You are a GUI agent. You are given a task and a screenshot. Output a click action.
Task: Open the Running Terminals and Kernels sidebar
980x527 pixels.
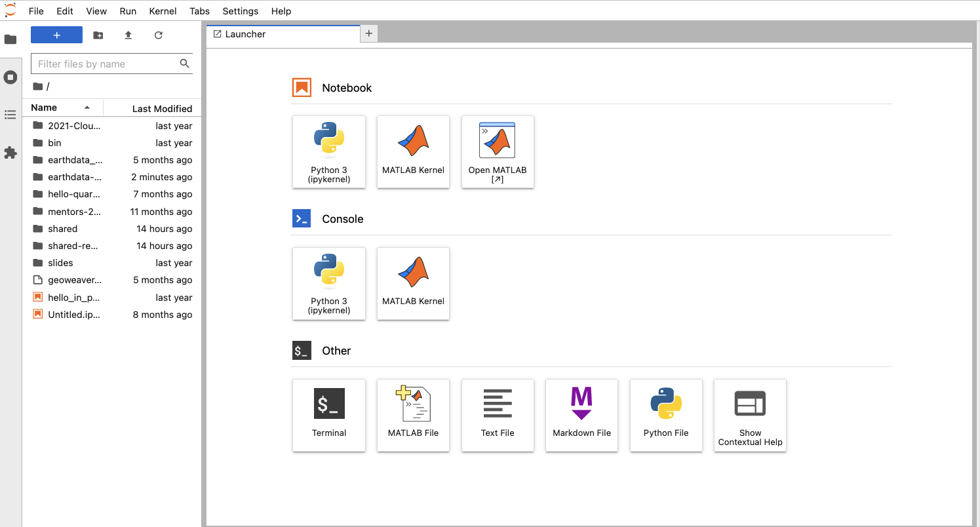10,77
